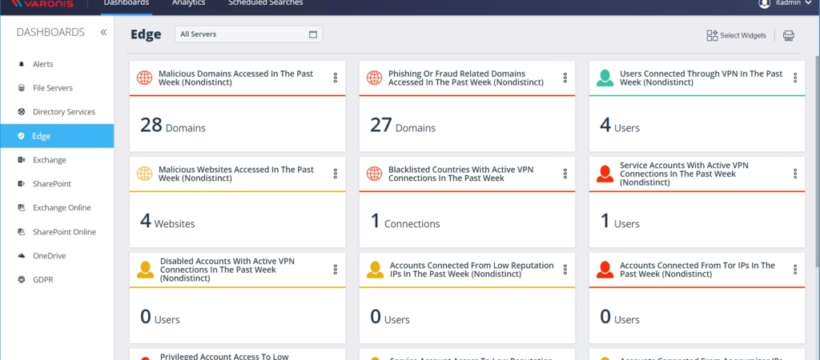Click the 27 Domains count
820x360 pixels.
point(403,126)
